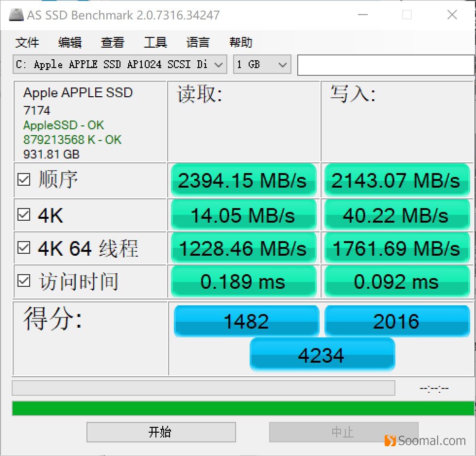Viewport: 476px width, 456px height.
Task: Open the 1 GB test size dropdown
Action: pos(262,64)
